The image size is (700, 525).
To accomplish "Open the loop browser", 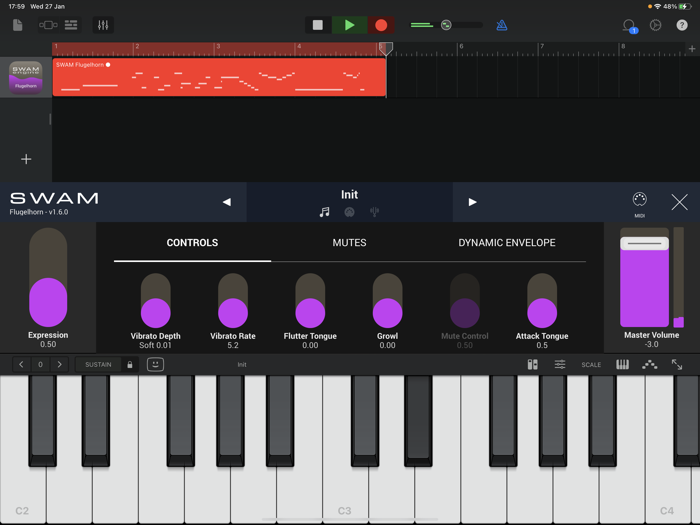I will (x=629, y=25).
